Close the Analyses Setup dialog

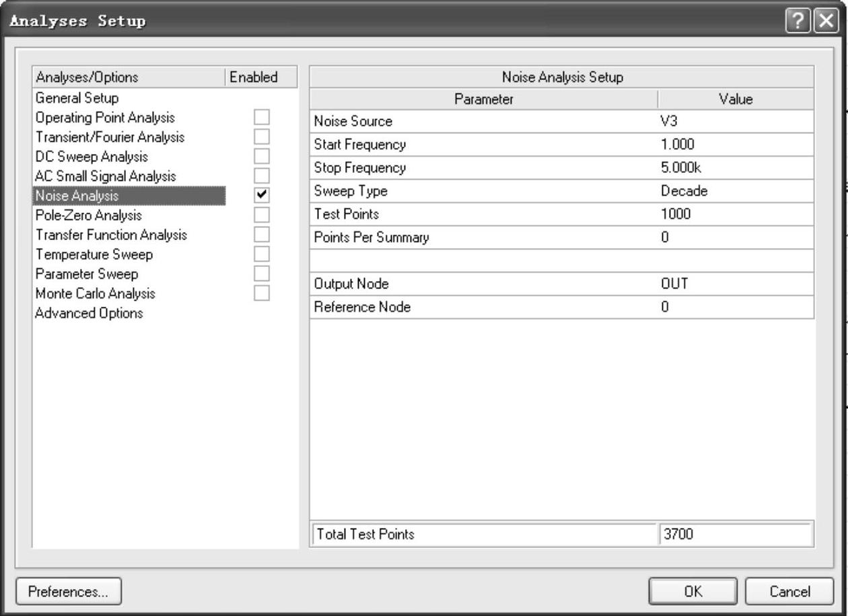(x=825, y=21)
